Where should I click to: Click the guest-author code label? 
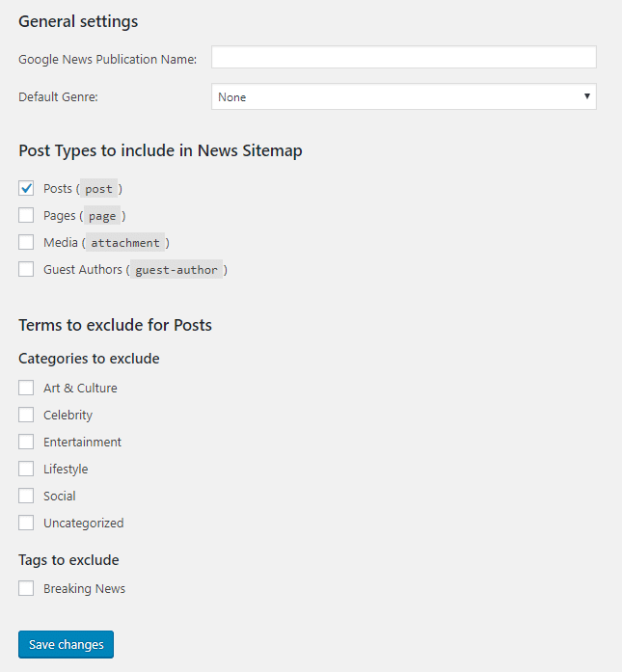point(176,270)
